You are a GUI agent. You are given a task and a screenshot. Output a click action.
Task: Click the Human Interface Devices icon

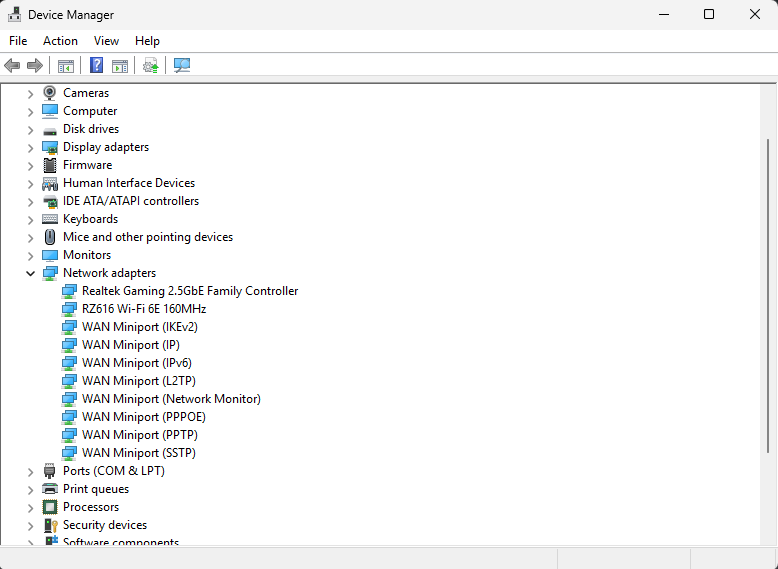pyautogui.click(x=50, y=184)
